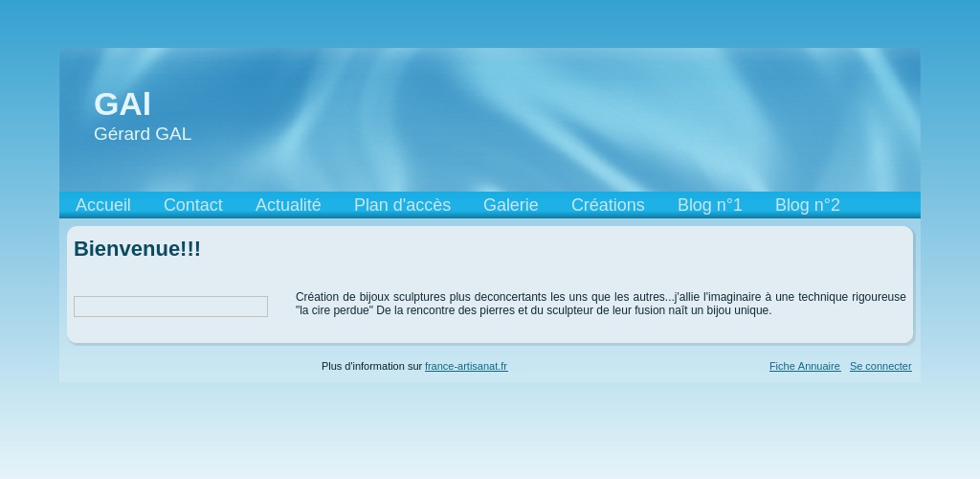Click the text "Plus d'information sur"
This screenshot has height=479, width=980.
tap(372, 367)
